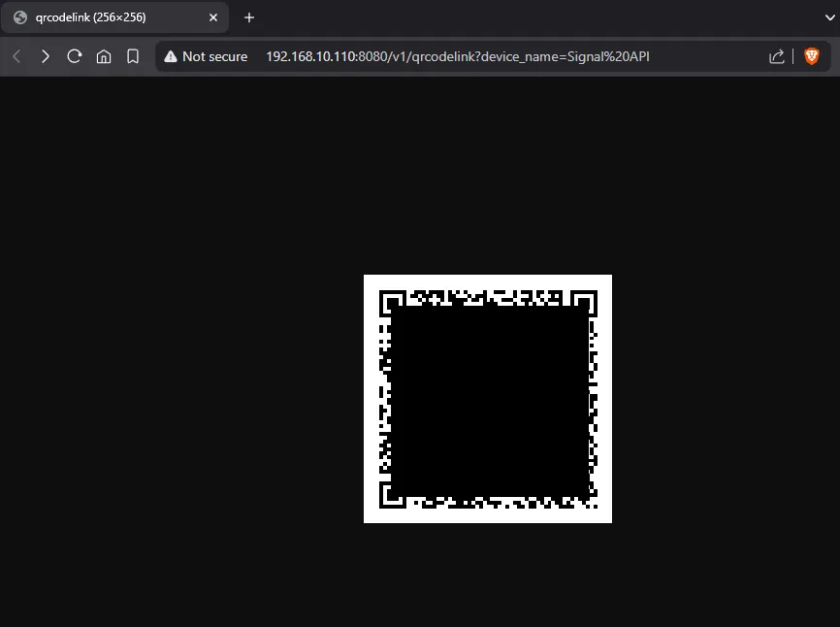Open the home page
Viewport: 840px width, 627px height.
(104, 56)
